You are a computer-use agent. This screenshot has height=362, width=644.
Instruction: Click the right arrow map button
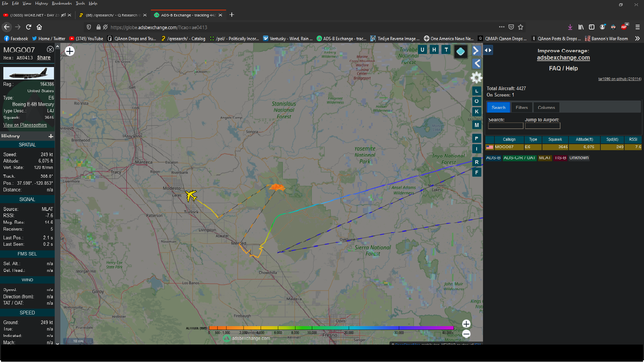pyautogui.click(x=477, y=51)
